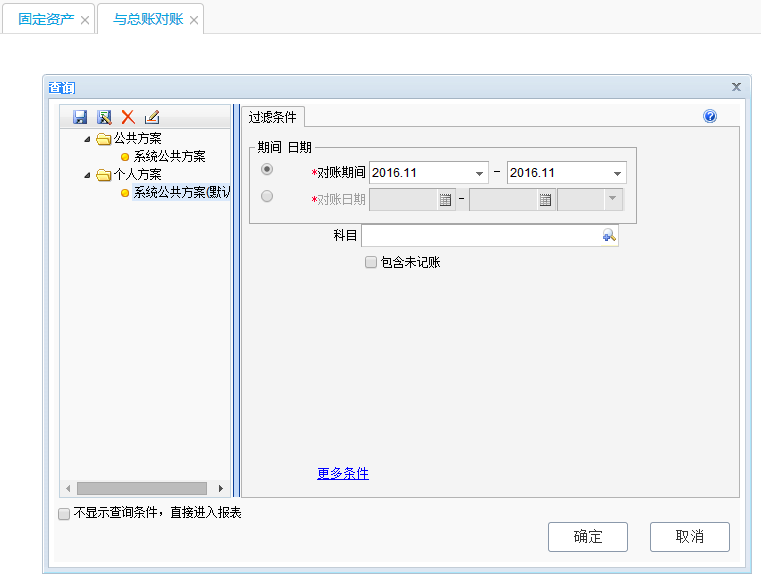
Task: Open calendar for 对账日期 end date
Action: pyautogui.click(x=545, y=200)
